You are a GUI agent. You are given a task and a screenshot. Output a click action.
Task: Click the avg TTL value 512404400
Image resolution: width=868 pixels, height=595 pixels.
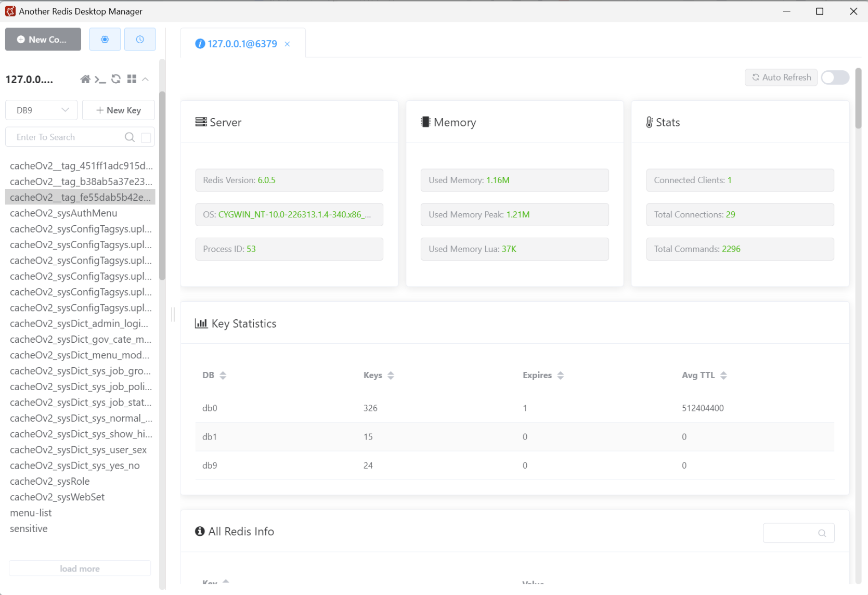(x=703, y=408)
